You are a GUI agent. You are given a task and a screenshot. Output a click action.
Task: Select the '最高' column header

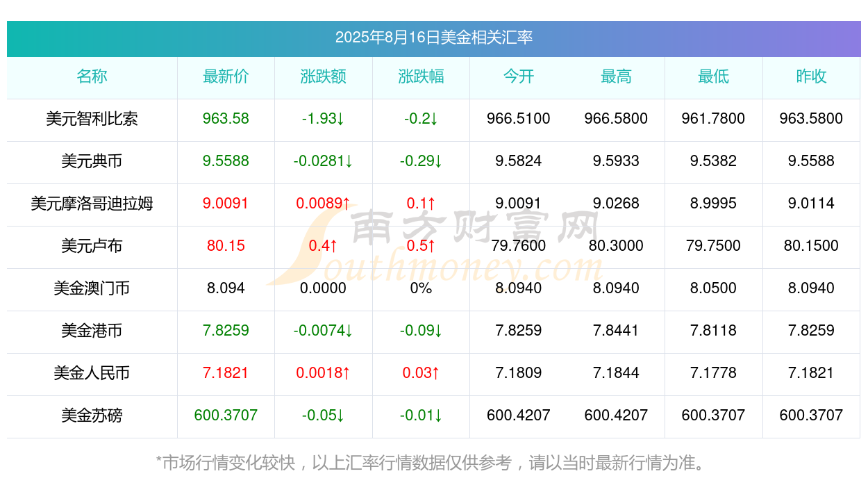point(616,76)
